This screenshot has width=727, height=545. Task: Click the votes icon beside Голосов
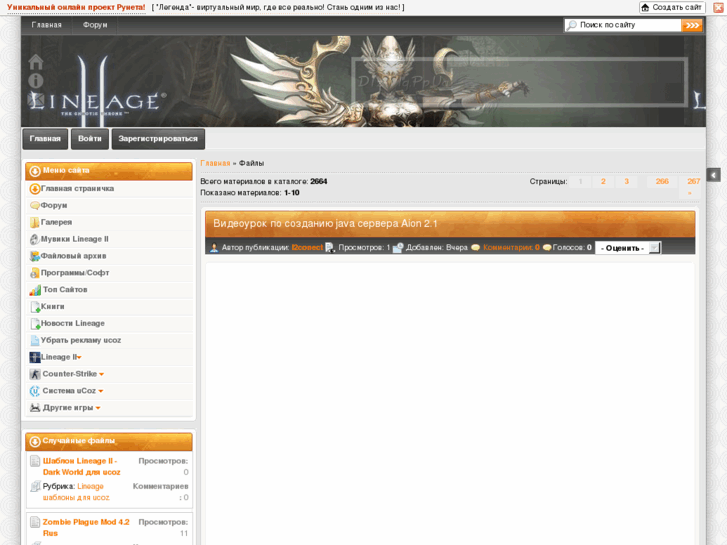coord(547,248)
